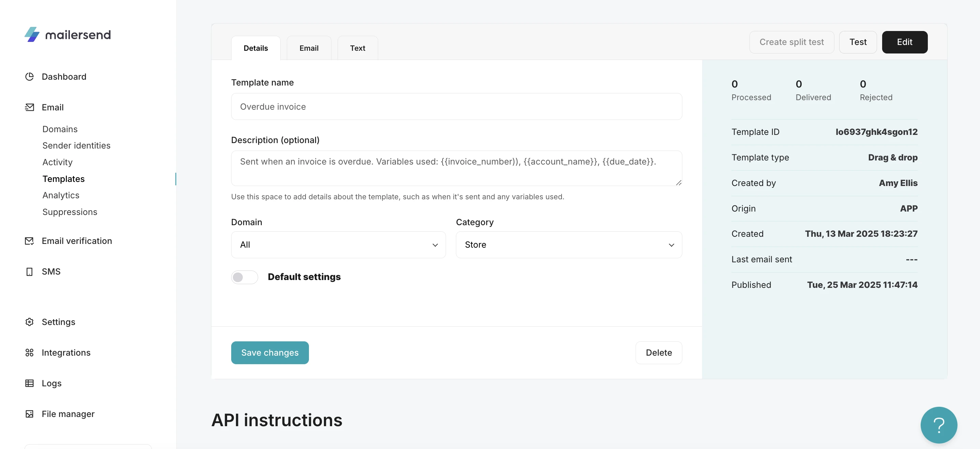The image size is (980, 449).
Task: Click the black Edit button
Action: (904, 42)
